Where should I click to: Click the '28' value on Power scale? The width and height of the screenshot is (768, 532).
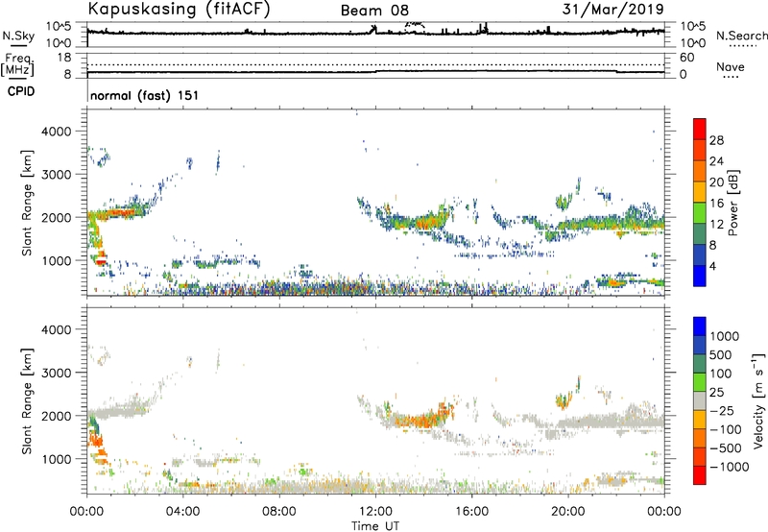(716, 140)
